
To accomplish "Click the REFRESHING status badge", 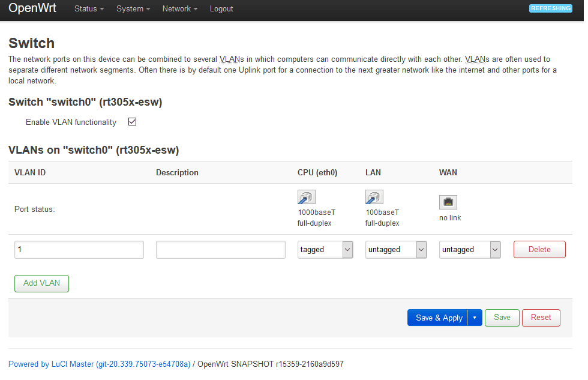I will 551,8.
